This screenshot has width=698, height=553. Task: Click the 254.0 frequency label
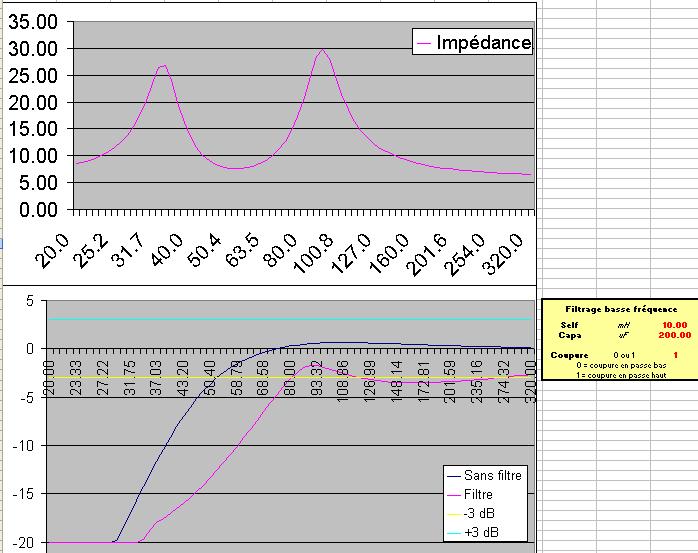click(x=465, y=254)
